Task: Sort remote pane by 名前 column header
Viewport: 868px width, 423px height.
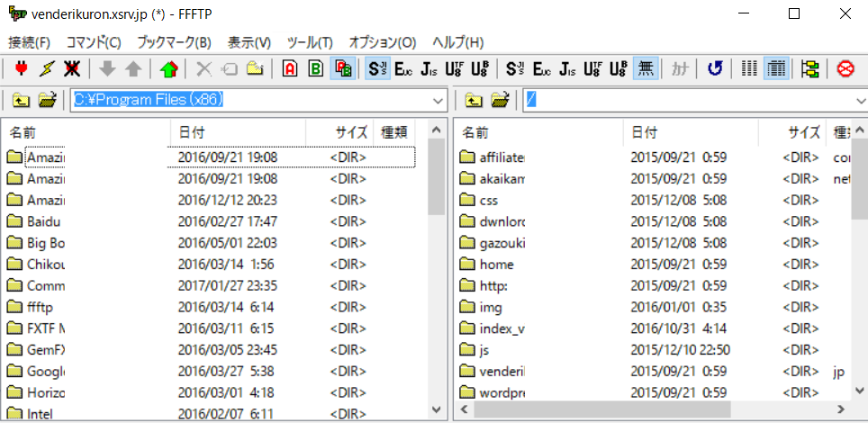Action: [x=539, y=131]
